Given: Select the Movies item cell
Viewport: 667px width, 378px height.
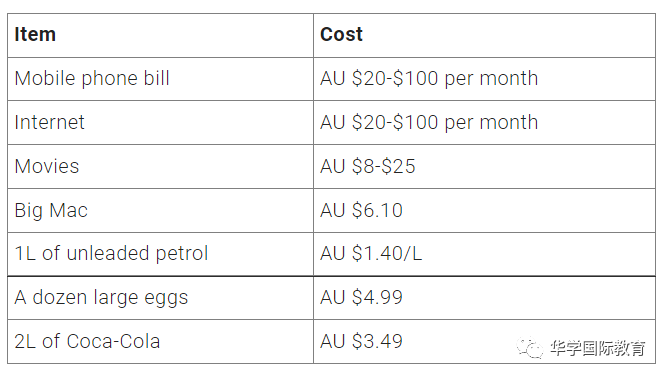Looking at the screenshot, I should click(160, 167).
